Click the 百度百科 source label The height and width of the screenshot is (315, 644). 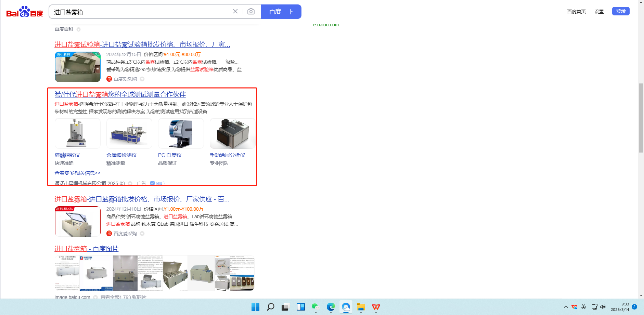64,29
